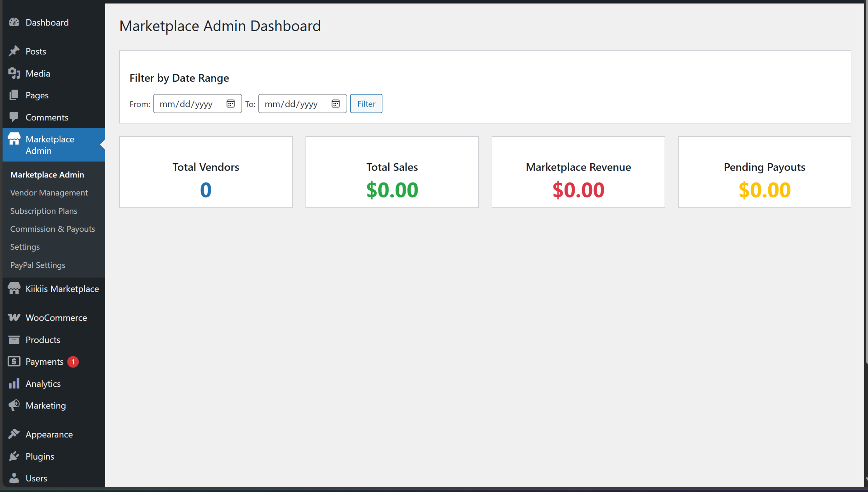
Task: Click the Pages icon in sidebar
Action: click(14, 95)
